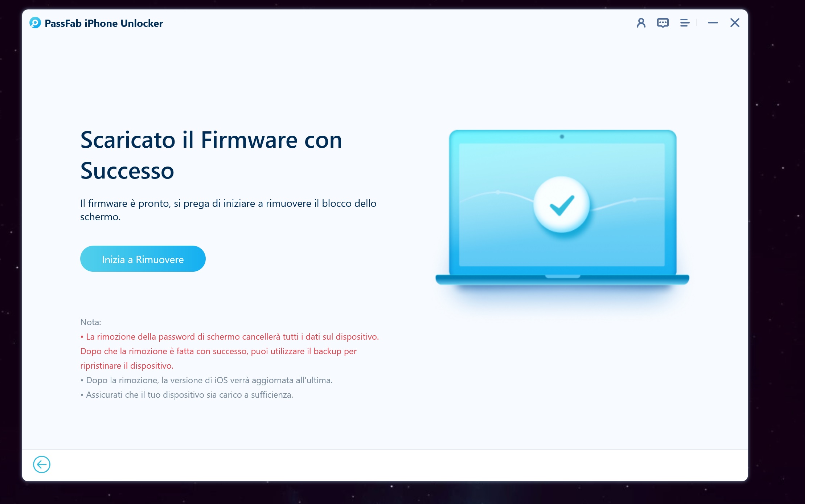Open the hamburger menu in title bar
Viewport: 836px width, 504px height.
point(684,23)
